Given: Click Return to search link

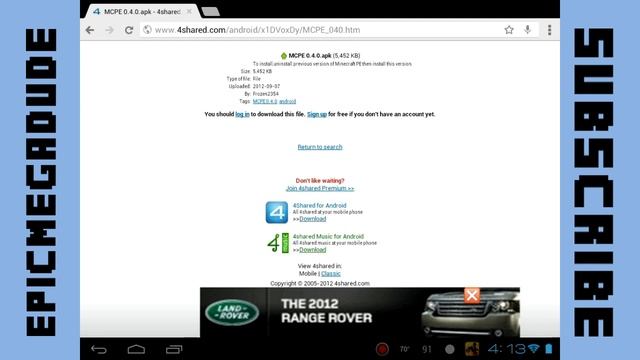Looking at the screenshot, I should pyautogui.click(x=320, y=147).
